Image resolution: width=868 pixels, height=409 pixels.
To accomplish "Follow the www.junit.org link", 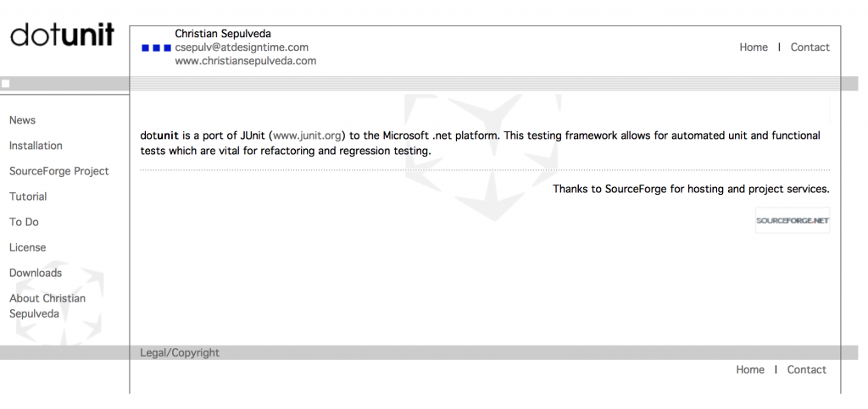I will click(x=307, y=135).
